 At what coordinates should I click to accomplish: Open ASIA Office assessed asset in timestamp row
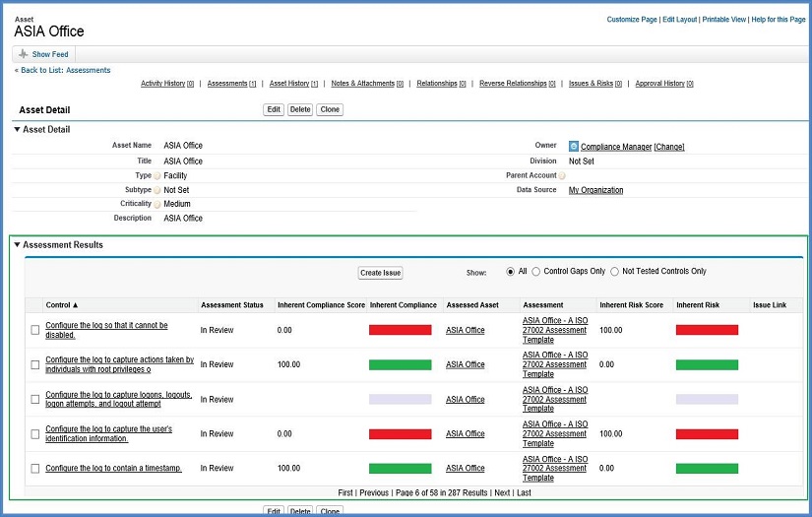(465, 469)
